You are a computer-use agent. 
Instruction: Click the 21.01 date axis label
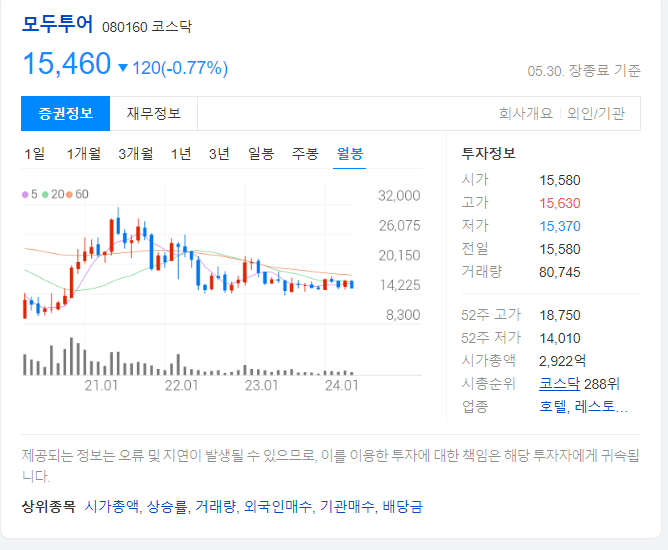[x=101, y=386]
